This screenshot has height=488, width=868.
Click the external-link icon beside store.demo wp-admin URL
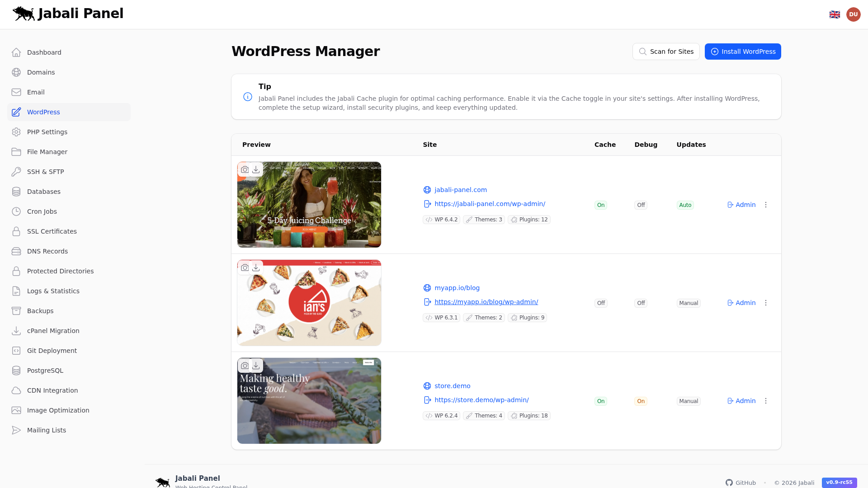(427, 400)
